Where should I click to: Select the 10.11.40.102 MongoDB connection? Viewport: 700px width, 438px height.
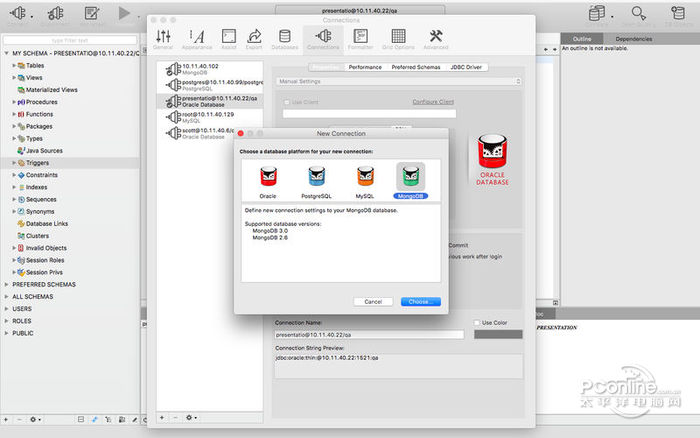click(x=210, y=69)
